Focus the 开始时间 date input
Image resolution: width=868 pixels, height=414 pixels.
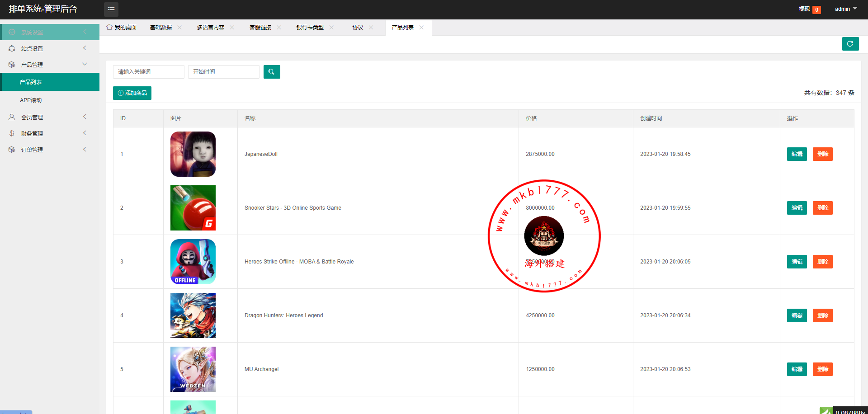coord(224,72)
